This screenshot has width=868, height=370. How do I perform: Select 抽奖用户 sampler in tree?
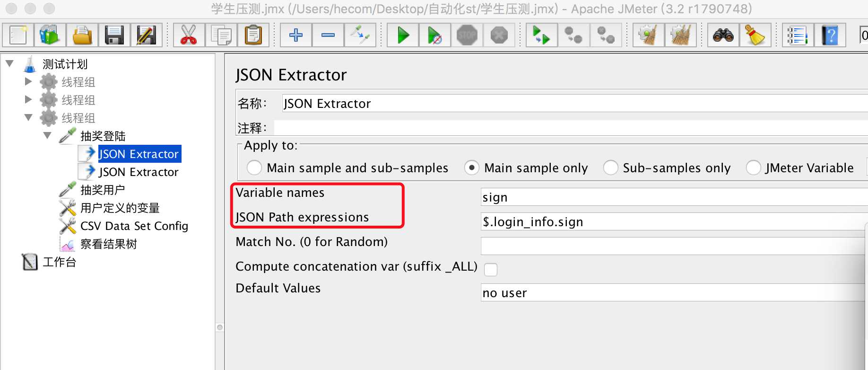(x=103, y=190)
